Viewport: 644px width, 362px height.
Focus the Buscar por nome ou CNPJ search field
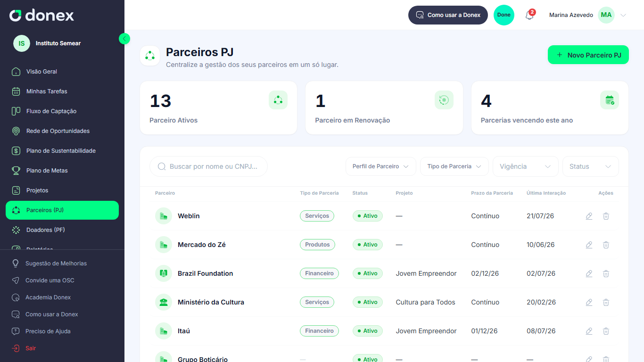click(208, 166)
